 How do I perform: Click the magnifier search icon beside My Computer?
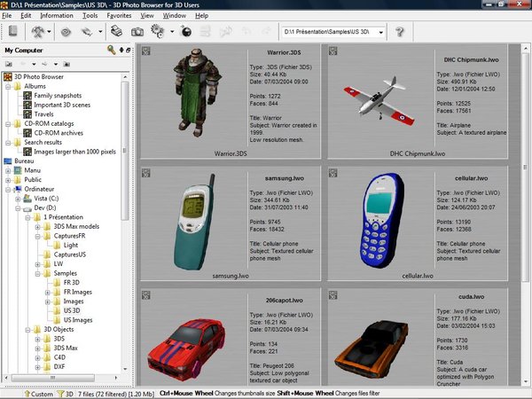(112, 50)
